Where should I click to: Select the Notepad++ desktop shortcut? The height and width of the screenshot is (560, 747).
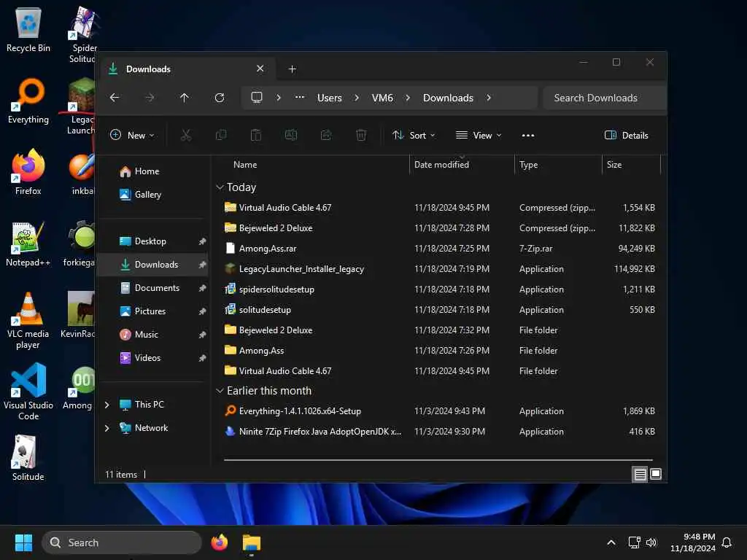28,244
